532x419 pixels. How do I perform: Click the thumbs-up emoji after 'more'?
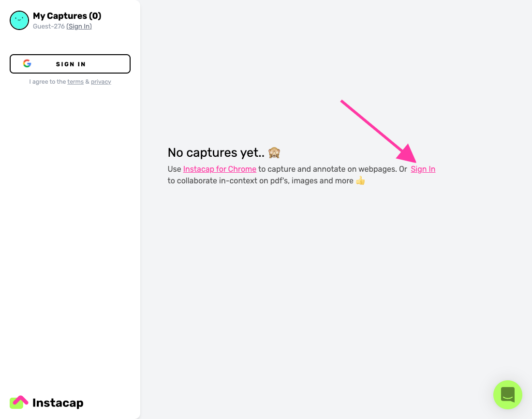tap(360, 180)
